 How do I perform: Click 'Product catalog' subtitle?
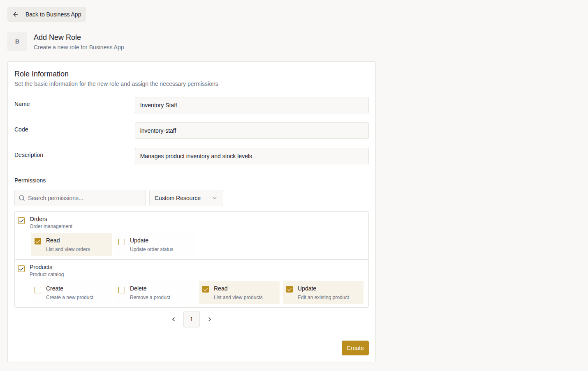47,274
